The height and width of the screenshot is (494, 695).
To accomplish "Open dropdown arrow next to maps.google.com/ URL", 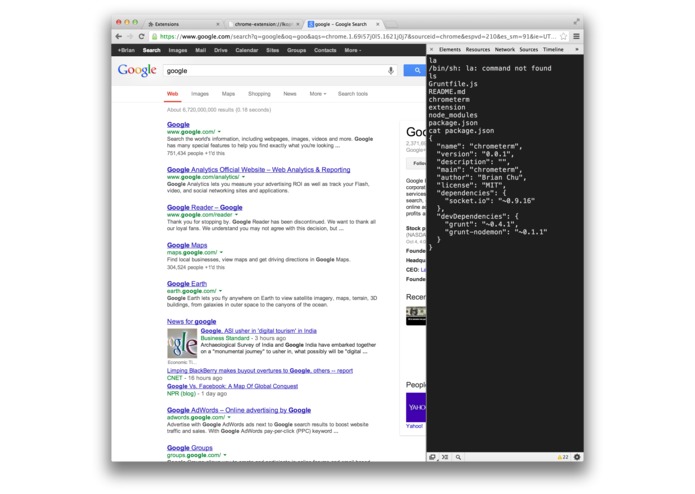I will pos(221,252).
